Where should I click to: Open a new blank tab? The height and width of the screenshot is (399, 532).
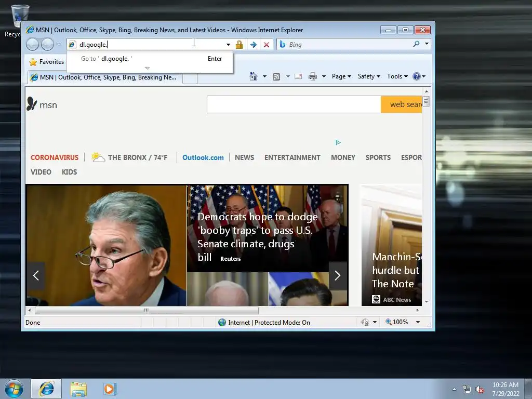[x=190, y=78]
